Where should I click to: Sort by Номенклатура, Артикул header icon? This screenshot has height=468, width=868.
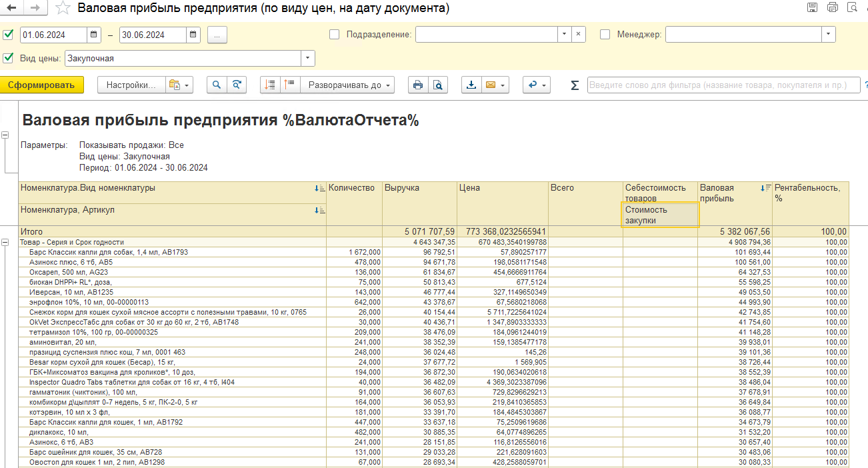(x=320, y=211)
